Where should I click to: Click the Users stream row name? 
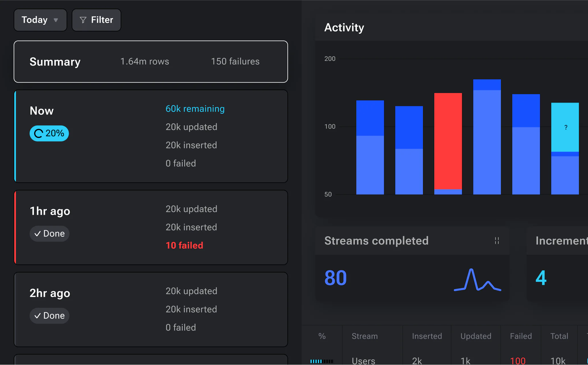[363, 361]
